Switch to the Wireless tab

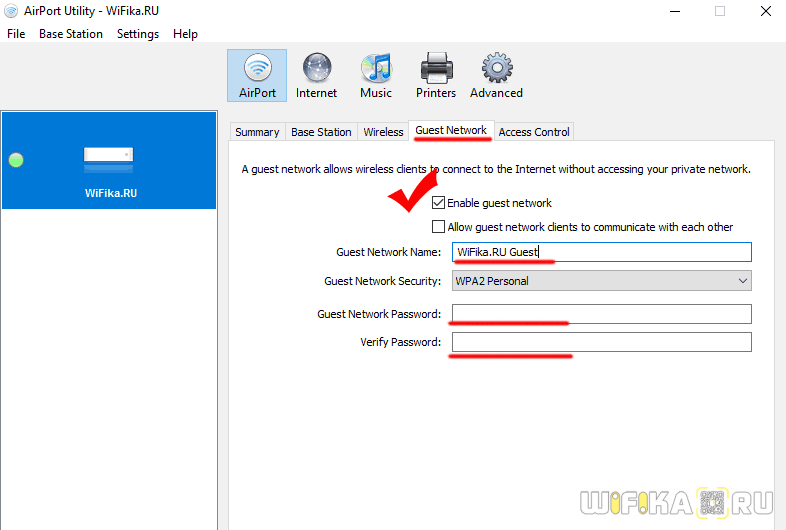pyautogui.click(x=383, y=132)
